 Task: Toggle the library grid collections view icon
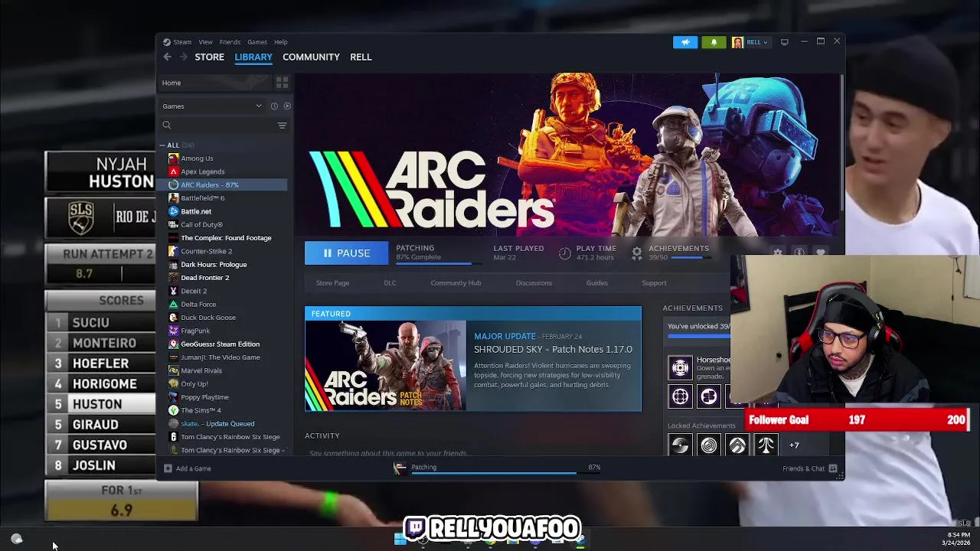click(x=282, y=83)
